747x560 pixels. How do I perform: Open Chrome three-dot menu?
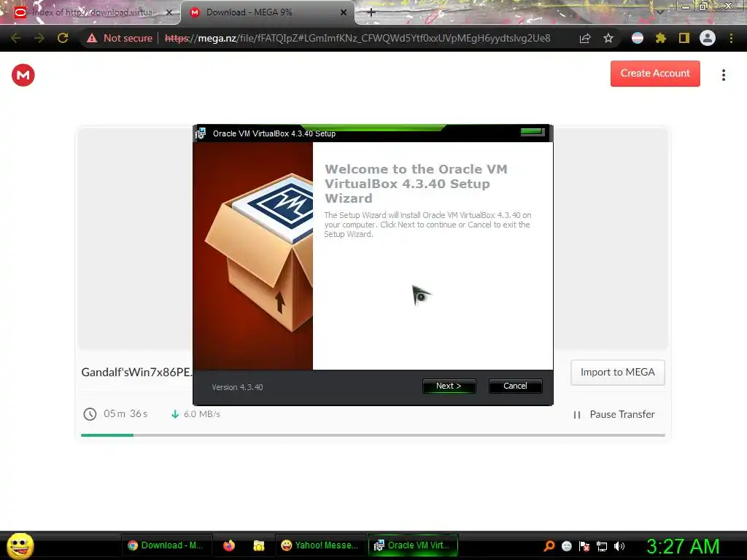[x=731, y=38]
